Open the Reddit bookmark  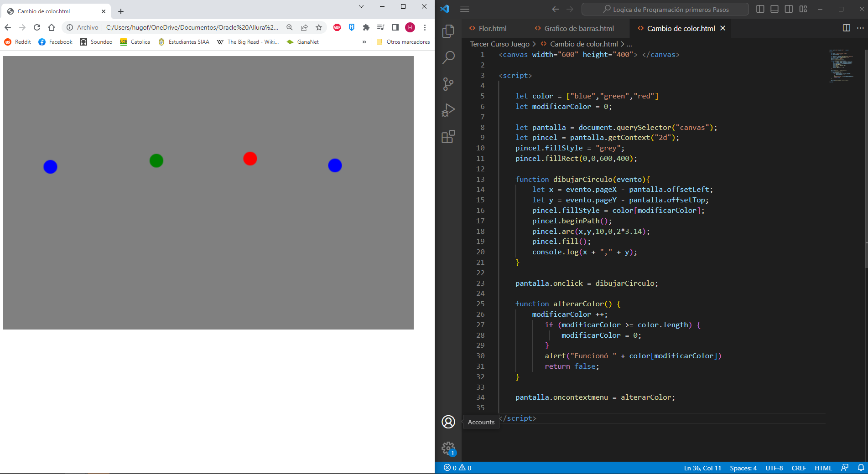pyautogui.click(x=17, y=42)
